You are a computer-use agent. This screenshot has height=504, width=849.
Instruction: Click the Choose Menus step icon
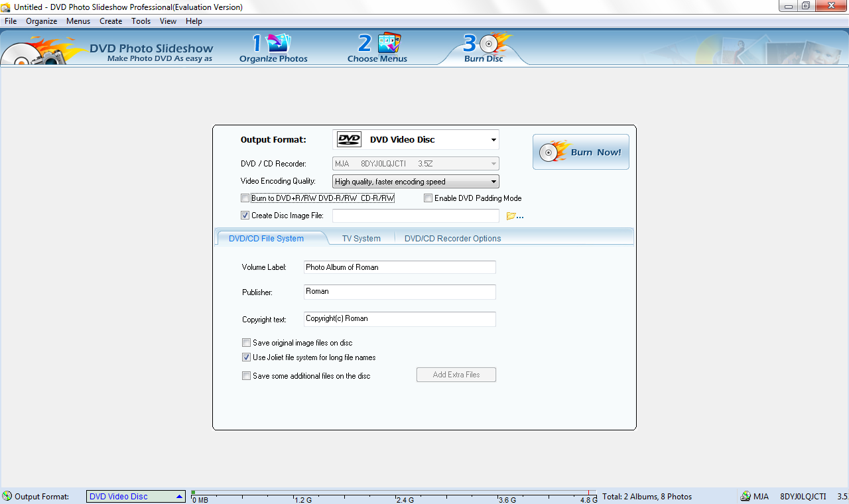[x=377, y=48]
